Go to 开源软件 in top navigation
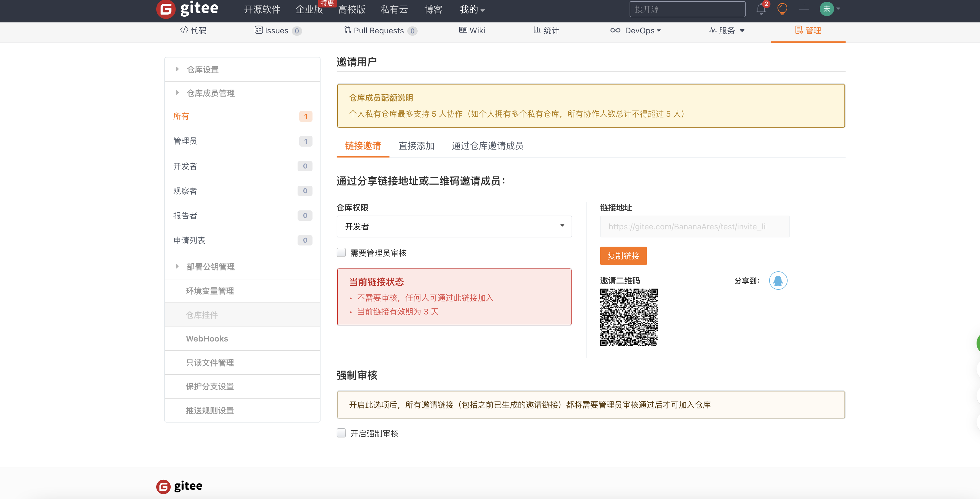This screenshot has height=499, width=980. 262,9
